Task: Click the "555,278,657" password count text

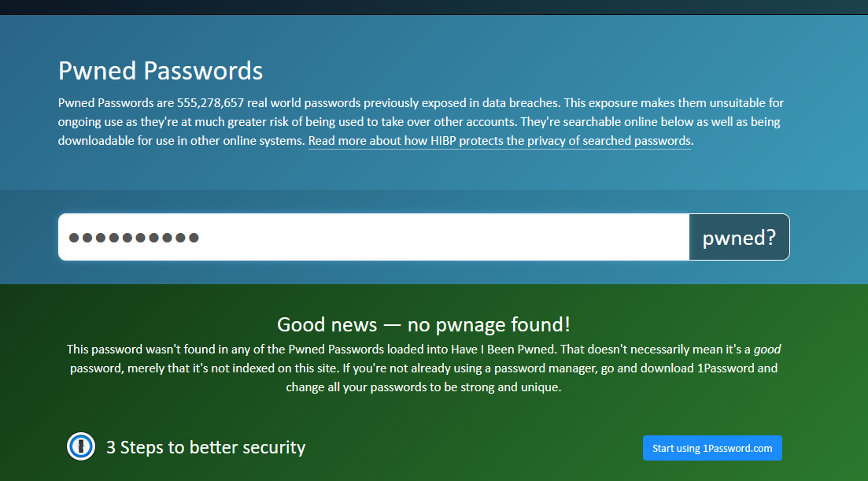Action: point(210,103)
